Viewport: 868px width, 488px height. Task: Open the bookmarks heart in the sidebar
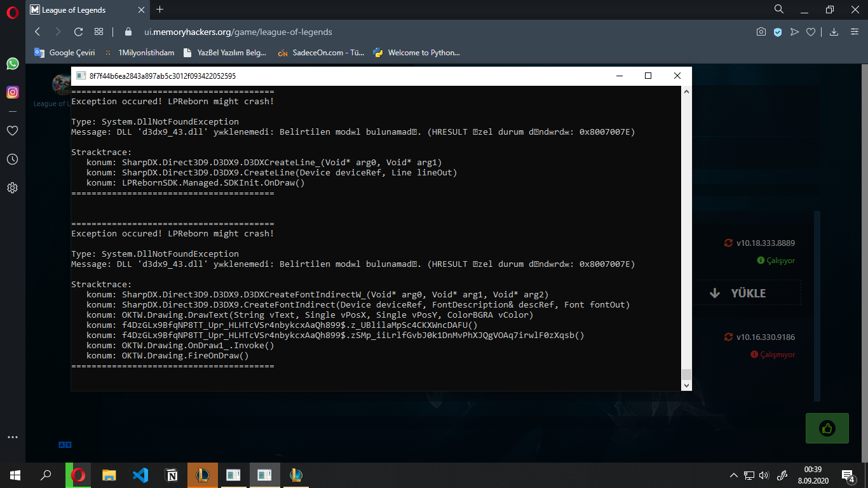12,130
